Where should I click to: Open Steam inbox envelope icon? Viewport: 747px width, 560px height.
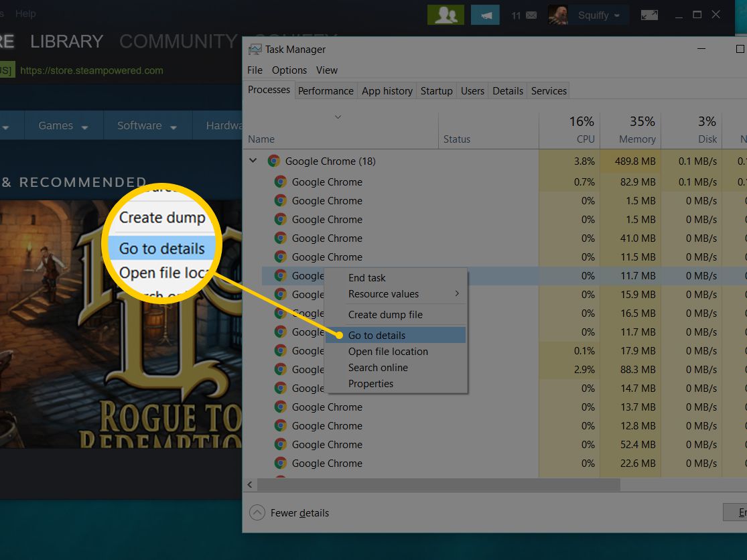[531, 15]
